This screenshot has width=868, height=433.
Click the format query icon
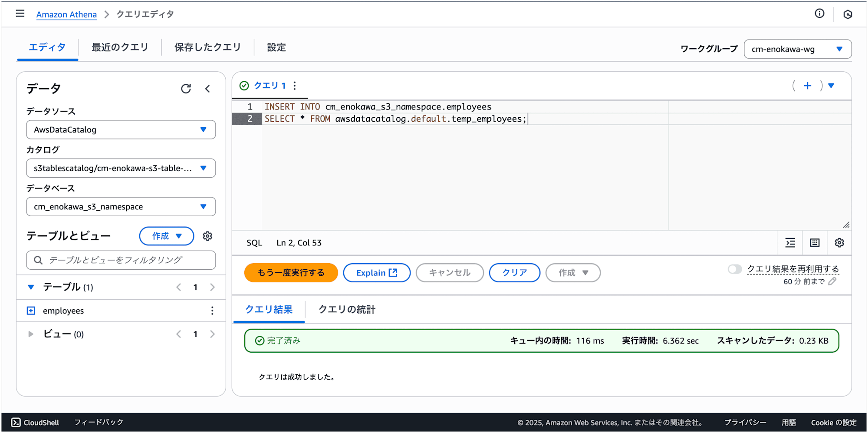[790, 243]
